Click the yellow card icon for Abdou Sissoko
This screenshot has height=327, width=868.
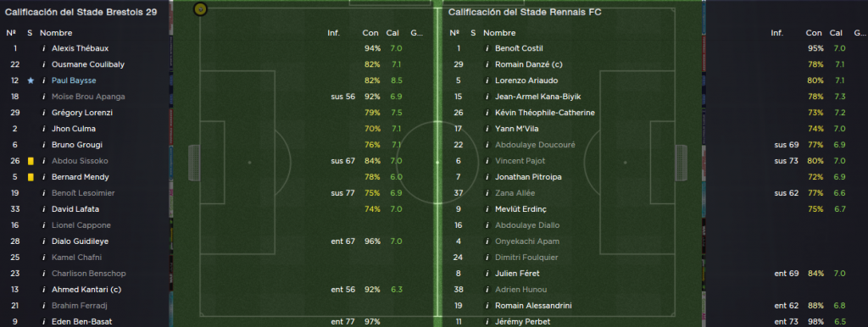(31, 161)
